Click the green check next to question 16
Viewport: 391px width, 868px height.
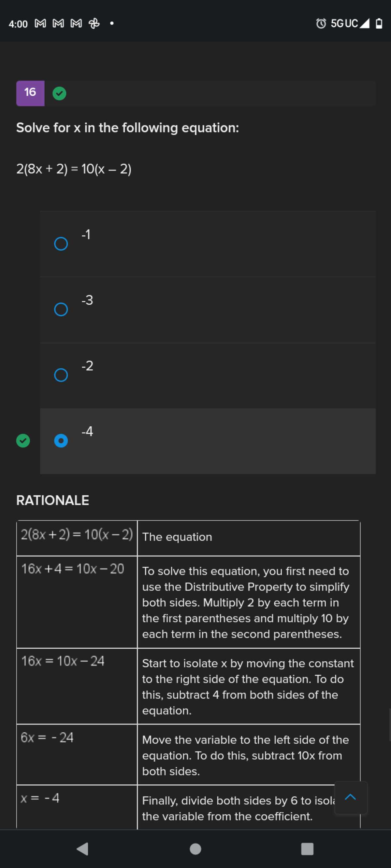click(x=59, y=93)
